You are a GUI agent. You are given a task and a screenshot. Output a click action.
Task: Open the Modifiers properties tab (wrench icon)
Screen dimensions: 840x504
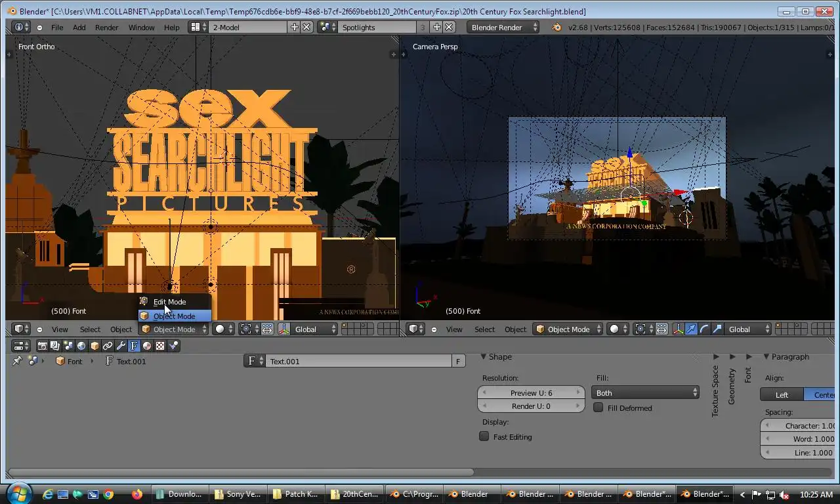click(121, 346)
